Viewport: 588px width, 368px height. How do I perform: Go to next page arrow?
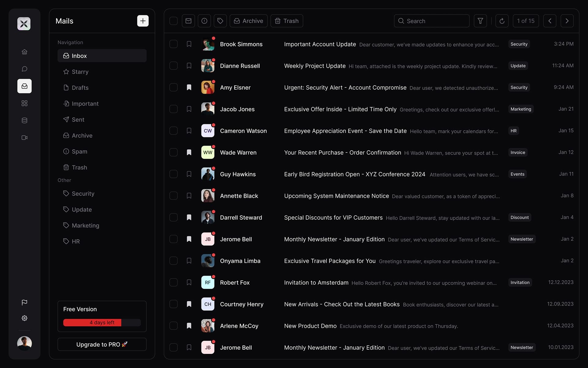pyautogui.click(x=567, y=21)
